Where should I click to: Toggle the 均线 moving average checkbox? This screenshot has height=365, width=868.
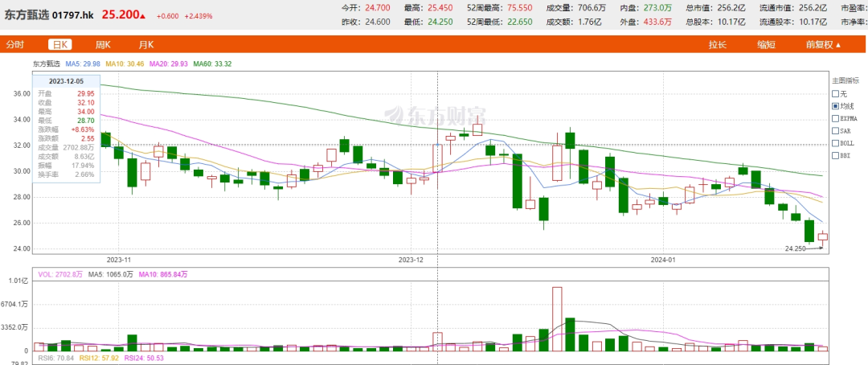coord(836,105)
